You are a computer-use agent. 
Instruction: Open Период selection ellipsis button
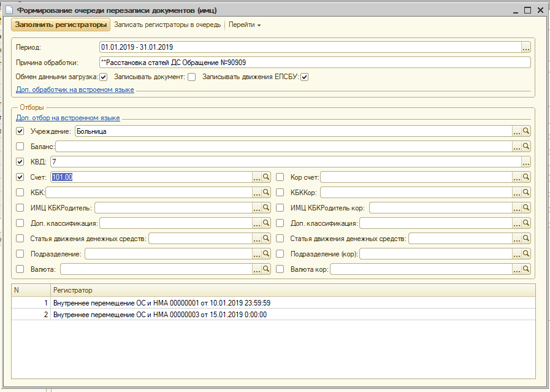tap(525, 47)
